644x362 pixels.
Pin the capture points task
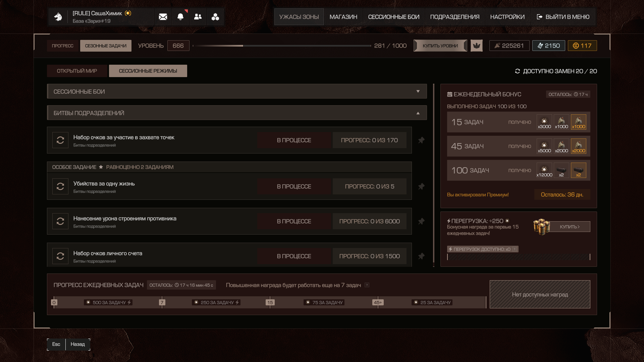(421, 140)
